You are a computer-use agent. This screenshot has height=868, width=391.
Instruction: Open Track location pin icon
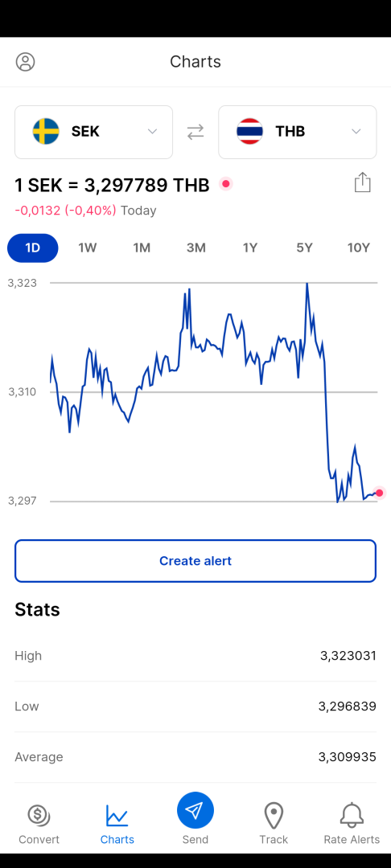pyautogui.click(x=274, y=816)
